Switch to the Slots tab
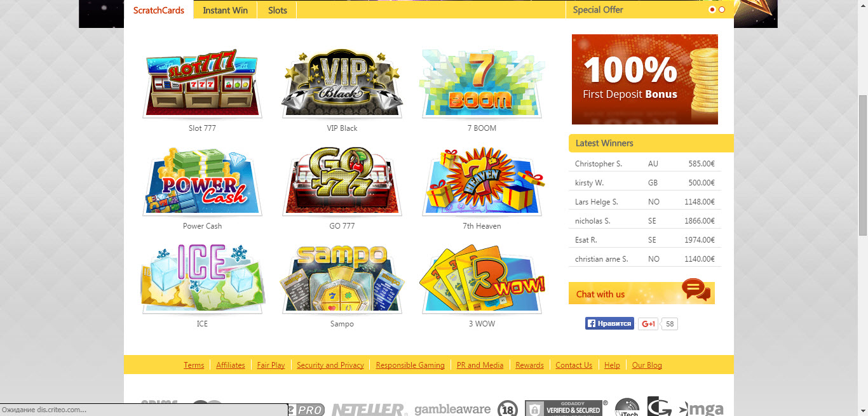The height and width of the screenshot is (416, 868). pos(277,10)
